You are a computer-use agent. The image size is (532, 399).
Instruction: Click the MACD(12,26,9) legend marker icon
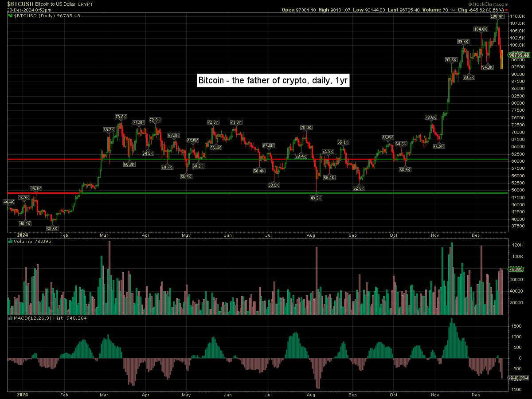click(11, 318)
